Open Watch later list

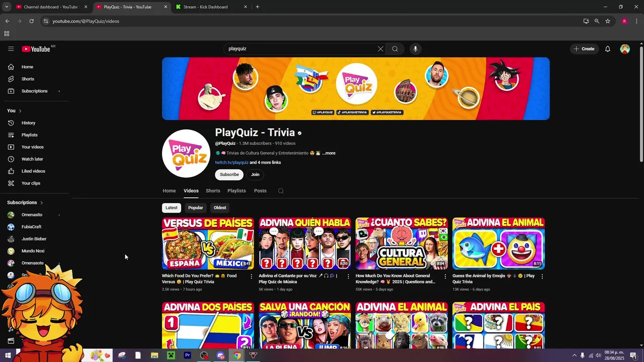click(33, 159)
